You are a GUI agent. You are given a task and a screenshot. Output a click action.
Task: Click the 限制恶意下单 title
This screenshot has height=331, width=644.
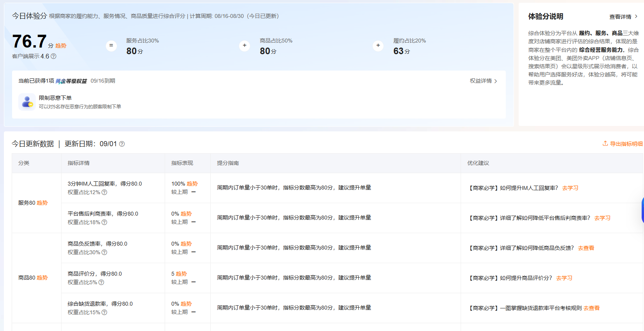[55, 98]
